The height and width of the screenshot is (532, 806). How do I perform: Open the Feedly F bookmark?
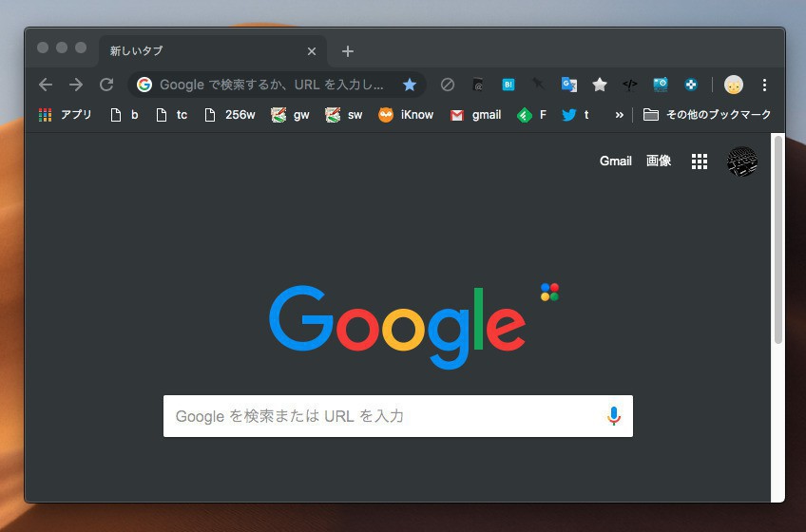pos(531,115)
